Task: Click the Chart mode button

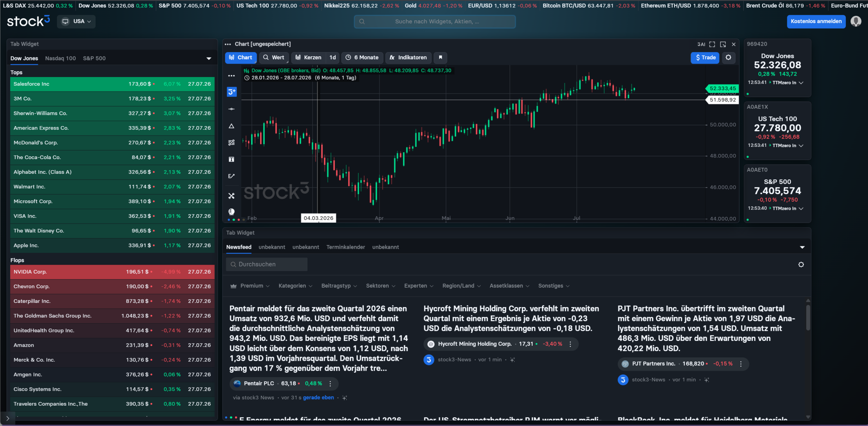Action: (x=241, y=58)
